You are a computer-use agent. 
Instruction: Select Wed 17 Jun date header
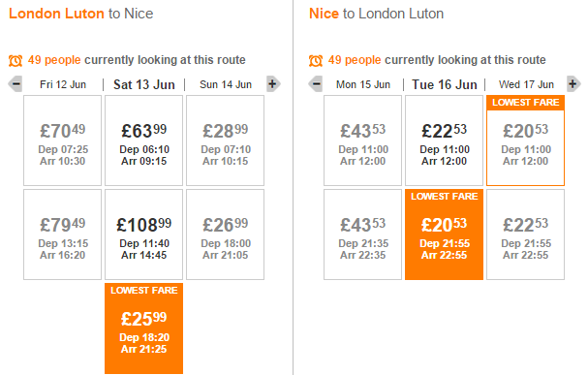tap(526, 84)
